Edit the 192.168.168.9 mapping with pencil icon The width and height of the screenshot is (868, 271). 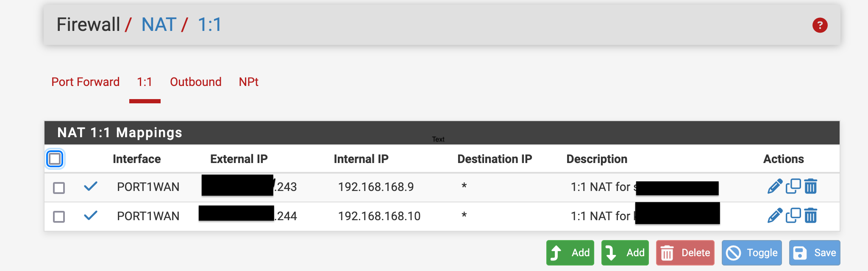[775, 186]
